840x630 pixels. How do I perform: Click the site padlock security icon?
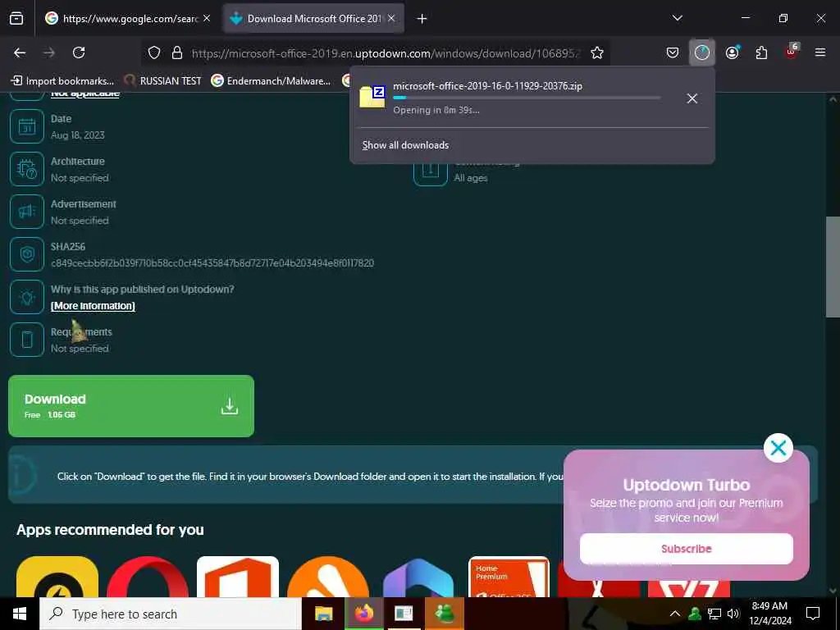point(177,52)
